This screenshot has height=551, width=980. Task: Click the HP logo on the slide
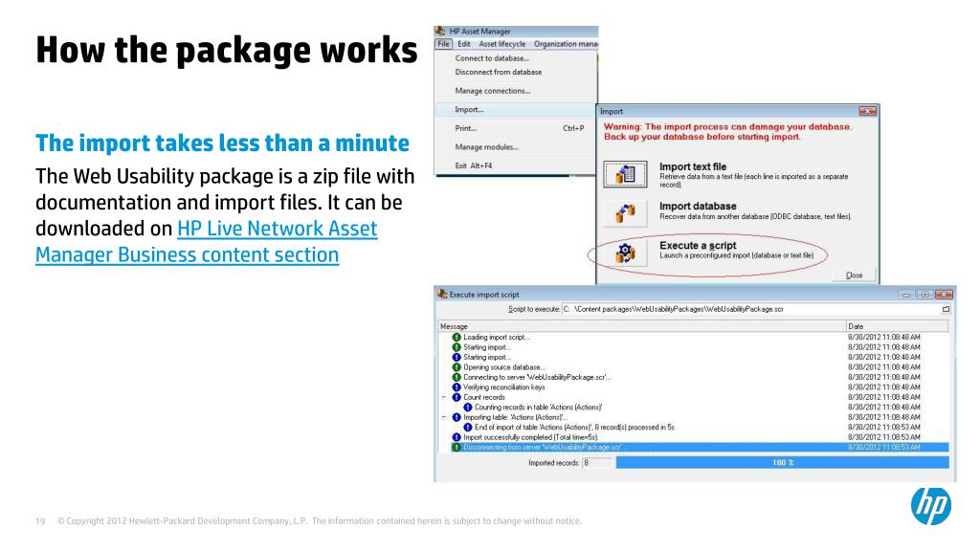[x=930, y=505]
